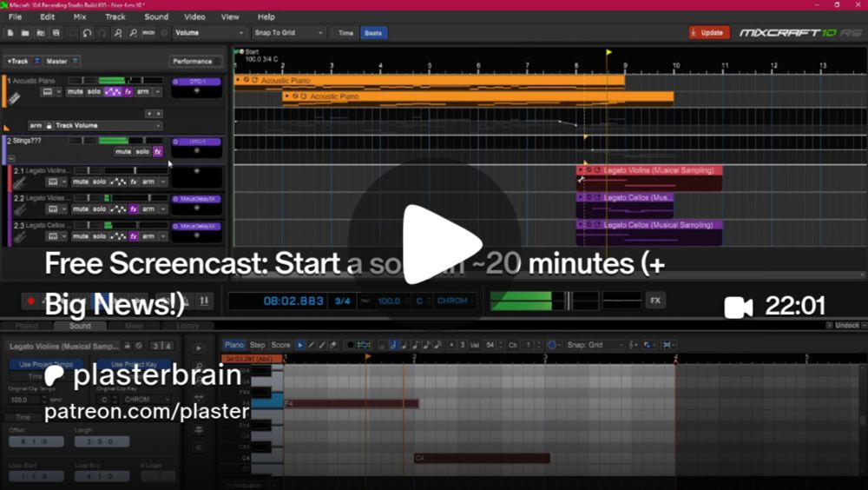Arm the 2.1 Legato Violins track
The image size is (868, 490).
pyautogui.click(x=148, y=182)
